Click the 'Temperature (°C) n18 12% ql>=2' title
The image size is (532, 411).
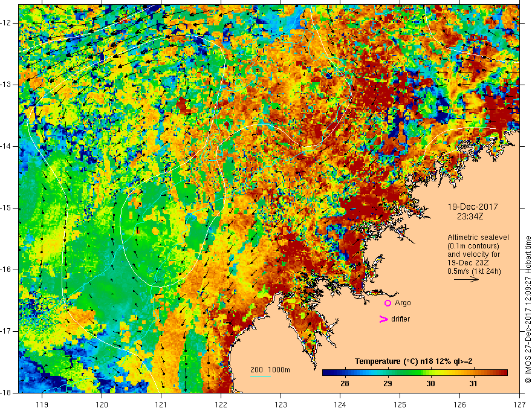click(x=414, y=361)
